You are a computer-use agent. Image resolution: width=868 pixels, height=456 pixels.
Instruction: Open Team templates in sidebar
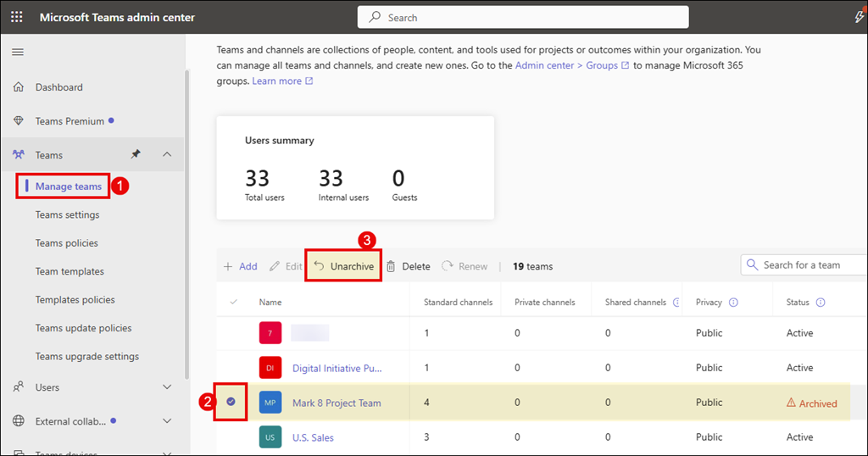(x=70, y=271)
